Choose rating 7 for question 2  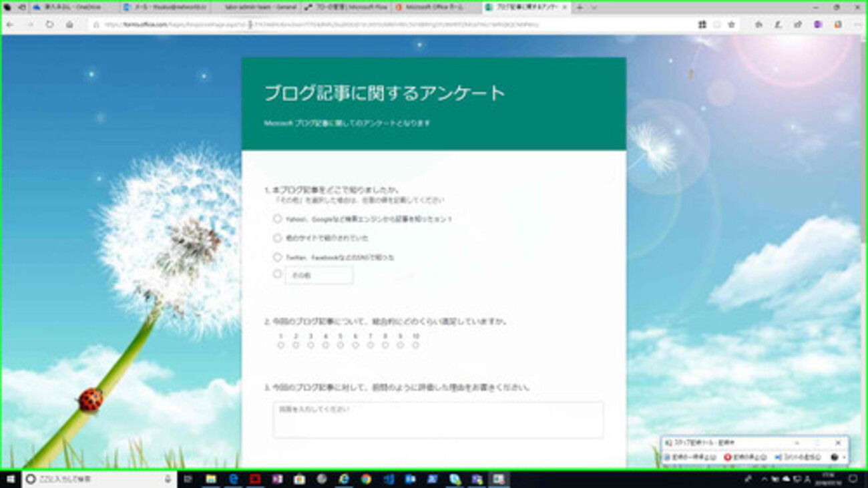click(x=371, y=345)
